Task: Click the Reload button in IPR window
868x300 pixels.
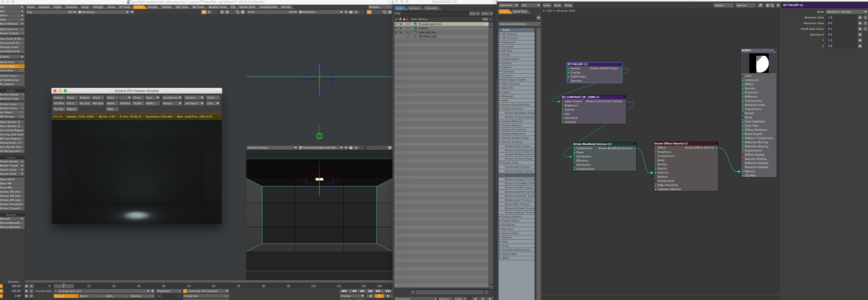Action: coord(58,98)
